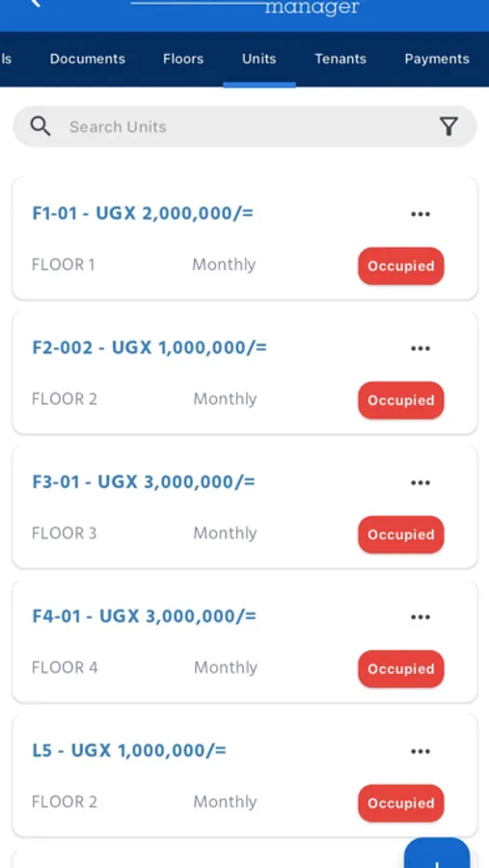489x868 pixels.
Task: Click the Occupied badge on unit F1-01
Action: point(401,266)
